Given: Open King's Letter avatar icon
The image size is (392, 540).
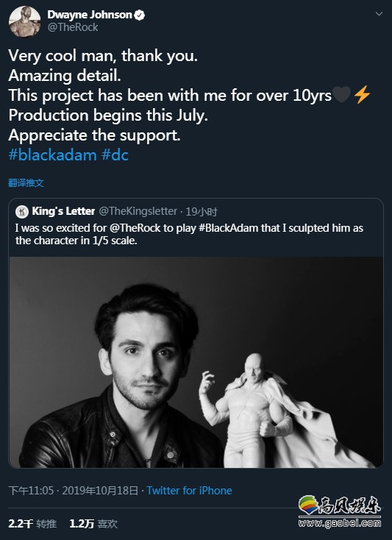Looking at the screenshot, I should point(21,212).
